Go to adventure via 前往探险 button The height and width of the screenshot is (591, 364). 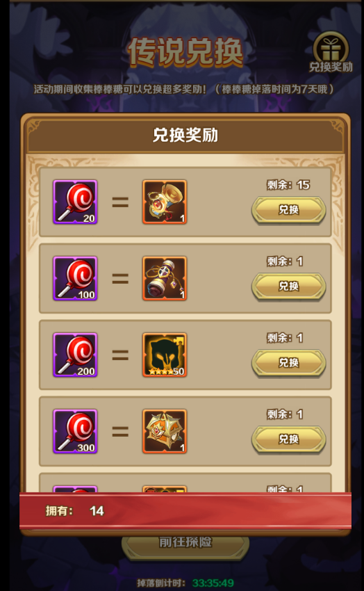185,542
